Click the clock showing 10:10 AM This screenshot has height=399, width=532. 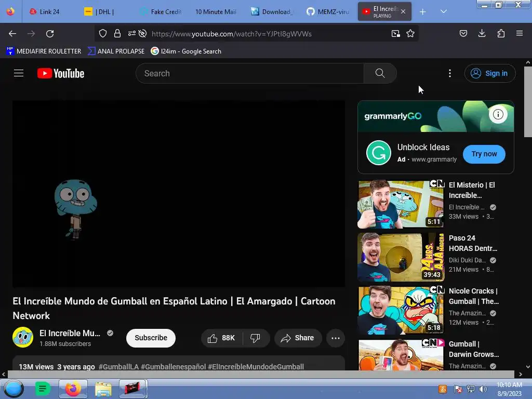click(x=509, y=385)
